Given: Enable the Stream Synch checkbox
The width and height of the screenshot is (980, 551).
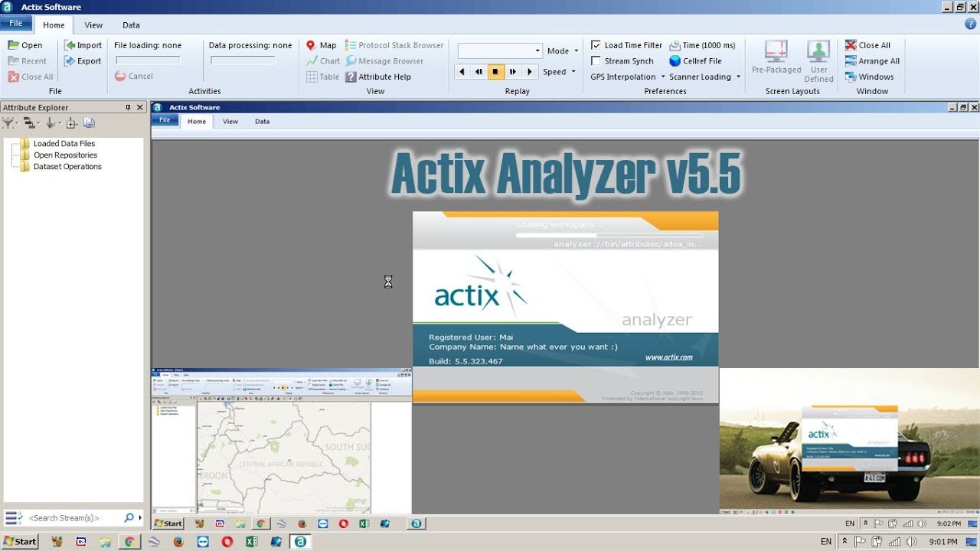Looking at the screenshot, I should (596, 61).
